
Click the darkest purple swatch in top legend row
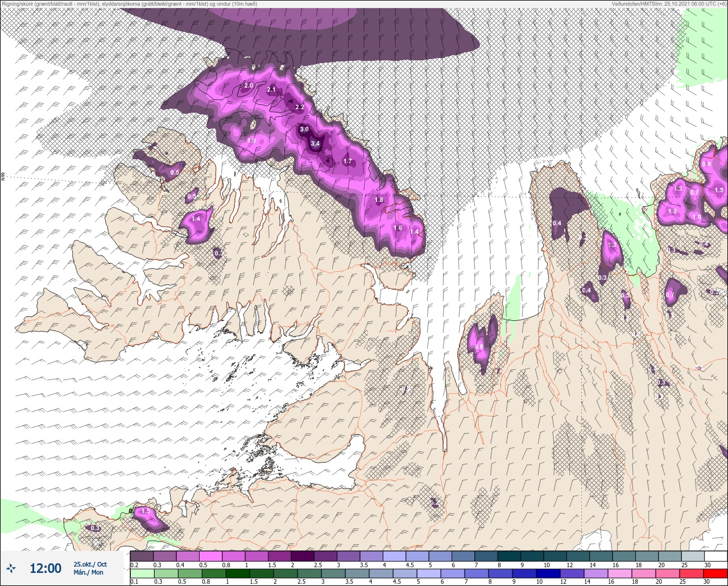[302, 556]
